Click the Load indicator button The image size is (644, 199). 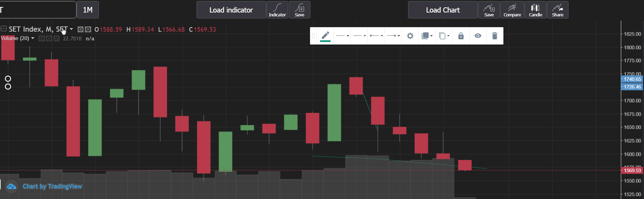pos(231,10)
